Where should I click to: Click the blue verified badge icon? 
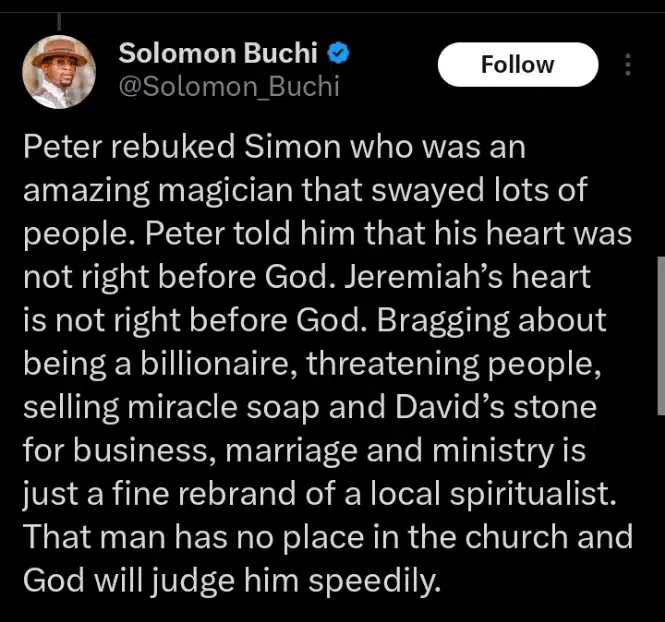pos(339,52)
